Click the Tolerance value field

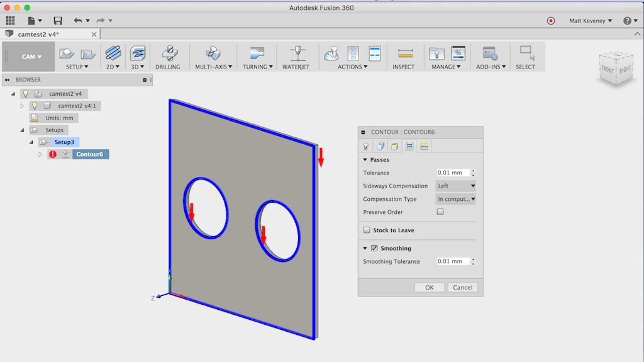click(x=453, y=173)
